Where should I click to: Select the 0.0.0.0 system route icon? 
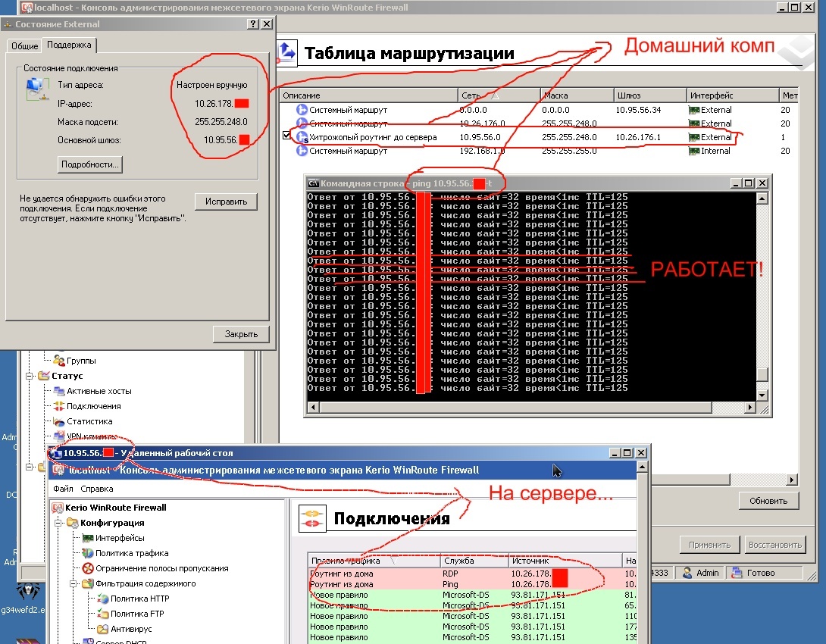click(x=302, y=110)
